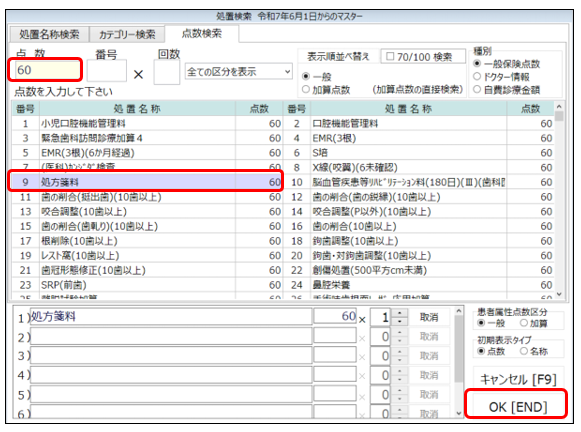
Task: Click the 点数 input field containing 60
Action: point(47,70)
